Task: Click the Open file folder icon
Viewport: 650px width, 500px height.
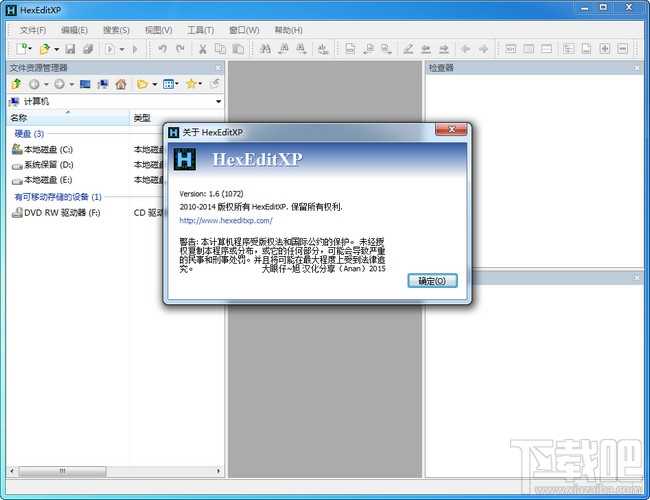Action: point(44,49)
